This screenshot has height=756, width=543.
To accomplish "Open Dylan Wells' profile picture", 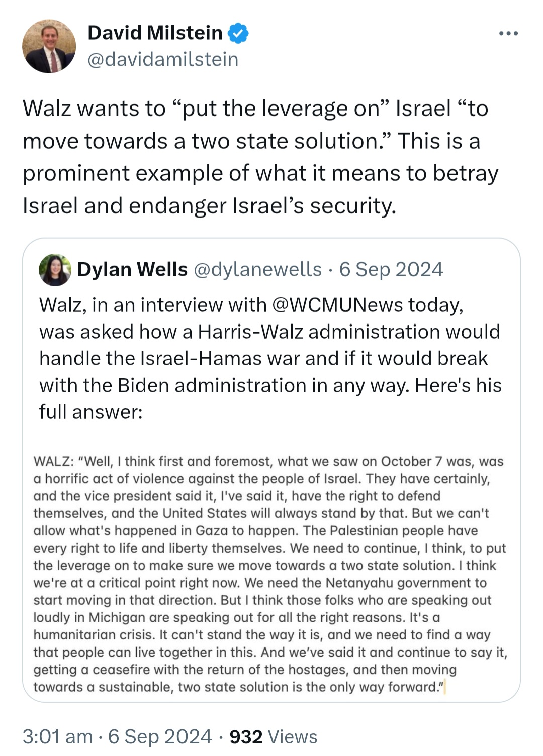I will (55, 270).
